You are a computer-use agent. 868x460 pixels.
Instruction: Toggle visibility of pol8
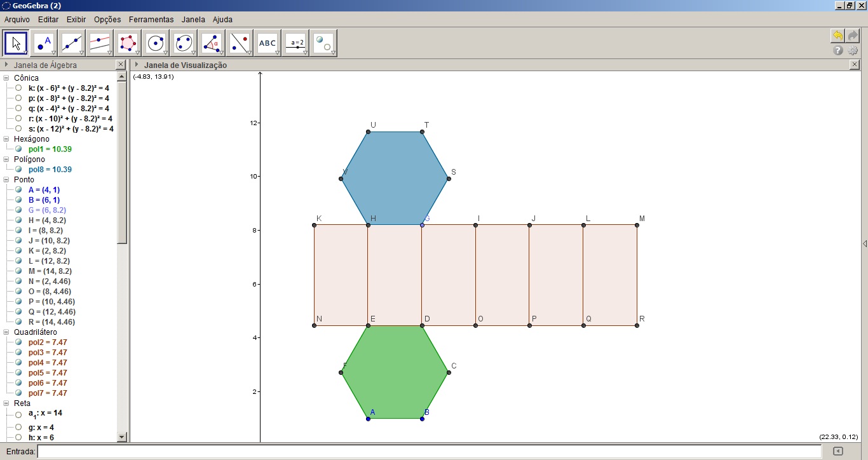[x=18, y=170]
